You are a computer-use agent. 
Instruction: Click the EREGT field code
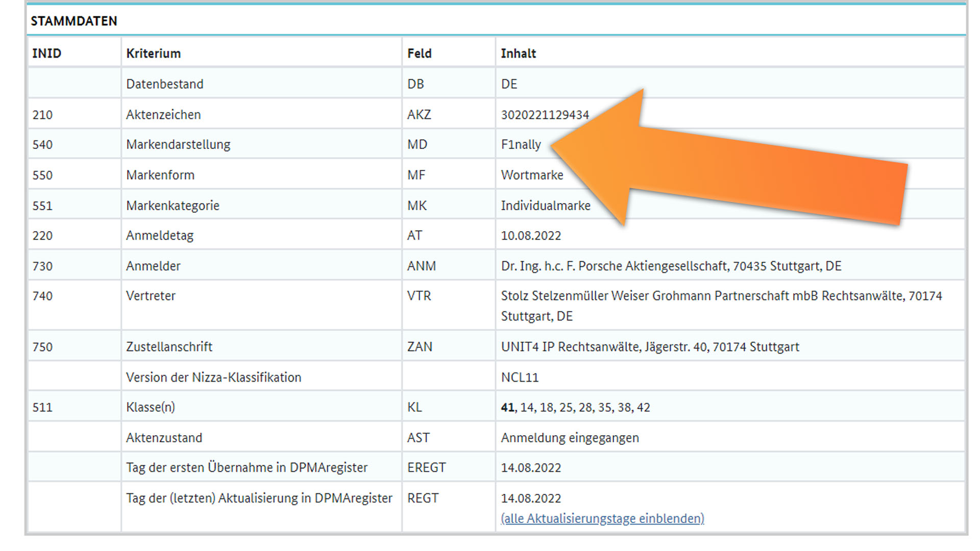(x=426, y=468)
